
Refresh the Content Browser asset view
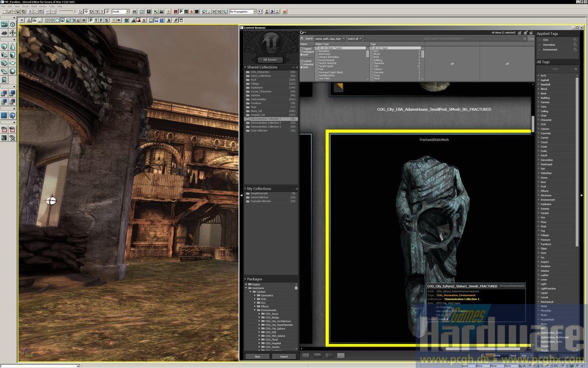[x=302, y=33]
